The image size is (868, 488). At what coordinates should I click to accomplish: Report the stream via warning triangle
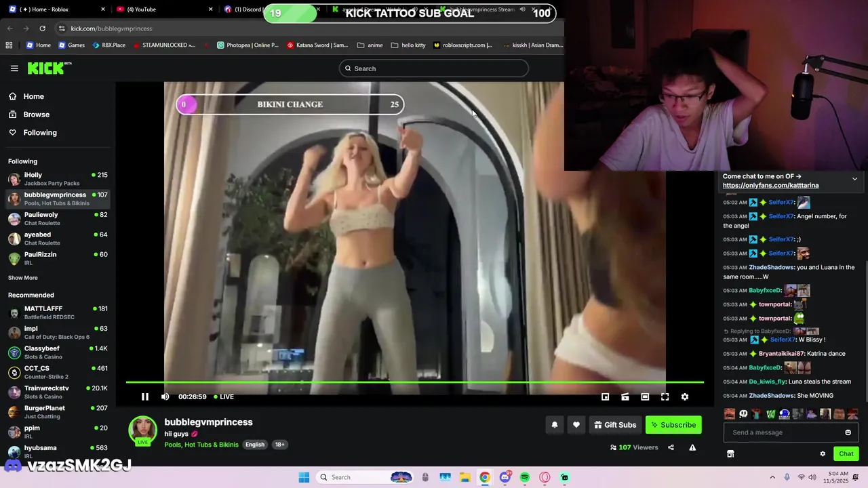[692, 447]
